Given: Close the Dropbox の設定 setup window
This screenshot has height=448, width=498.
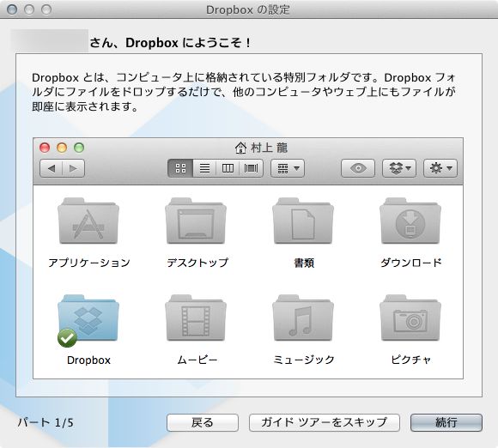Looking at the screenshot, I should pos(12,9).
